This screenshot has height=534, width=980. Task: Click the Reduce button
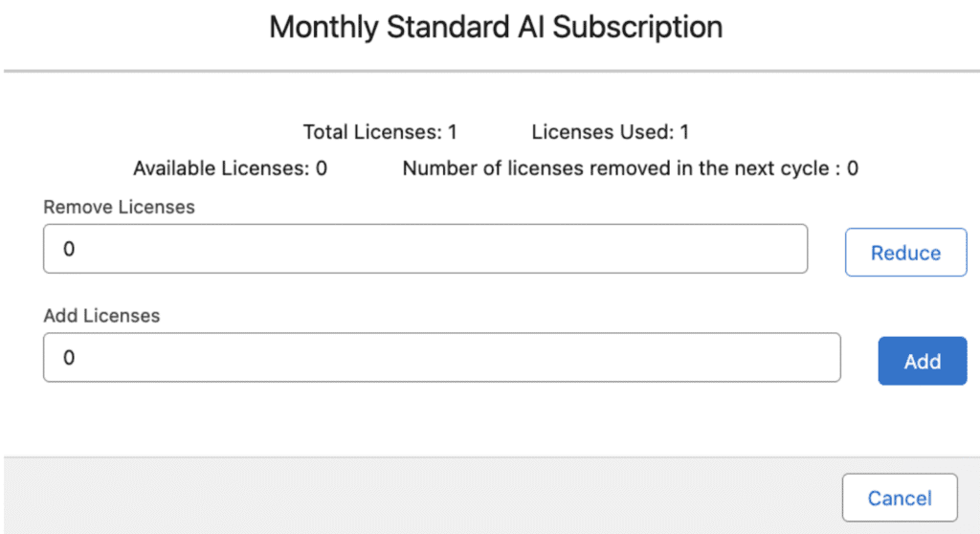905,253
